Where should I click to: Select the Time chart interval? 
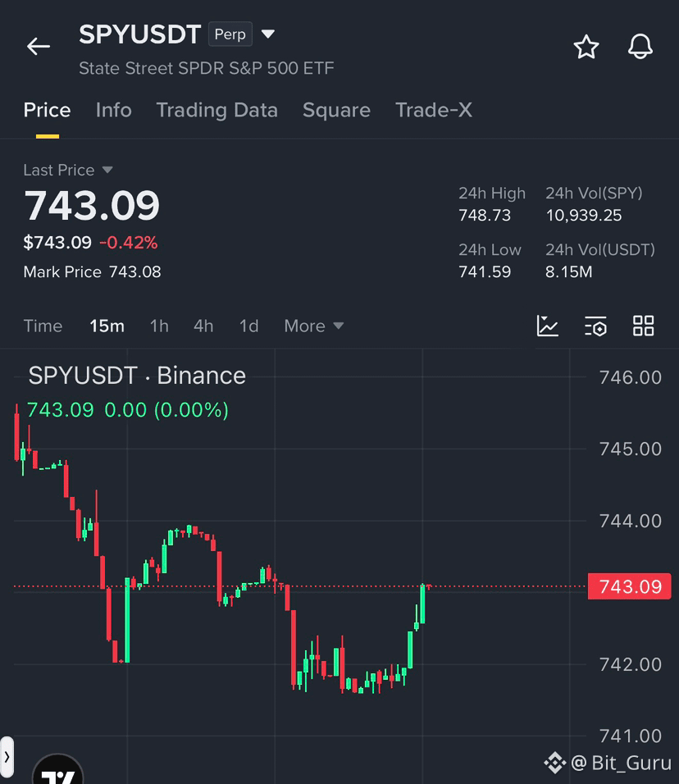coord(43,326)
